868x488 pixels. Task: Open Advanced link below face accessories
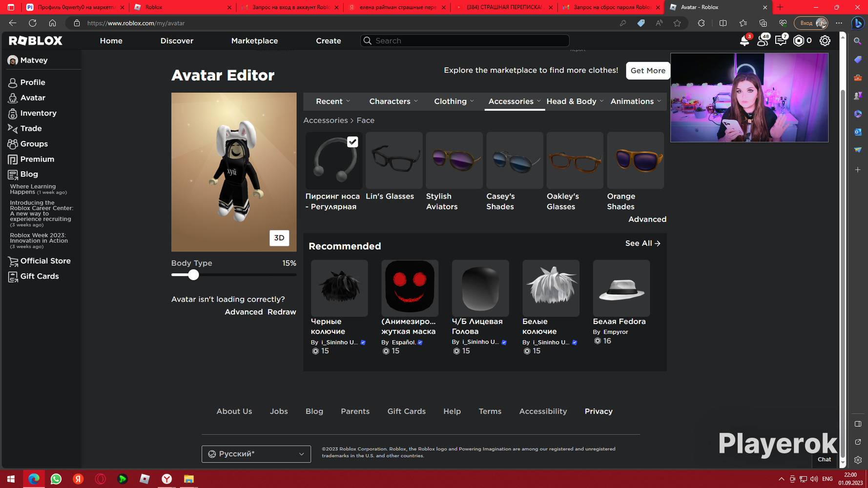pyautogui.click(x=647, y=220)
